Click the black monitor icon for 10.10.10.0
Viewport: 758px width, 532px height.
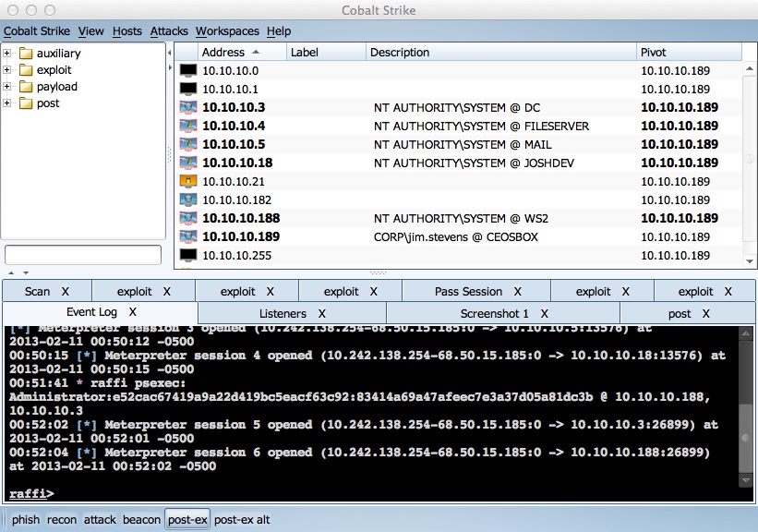click(x=188, y=70)
